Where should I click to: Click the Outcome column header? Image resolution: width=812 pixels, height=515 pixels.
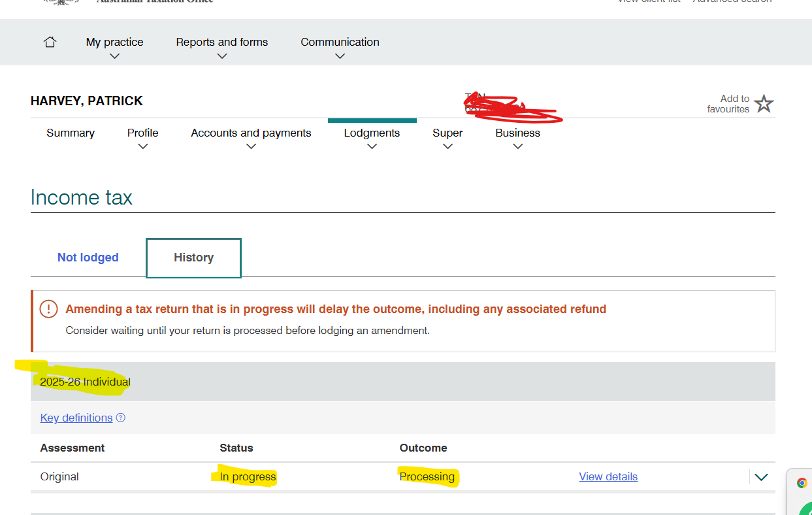[x=423, y=448]
